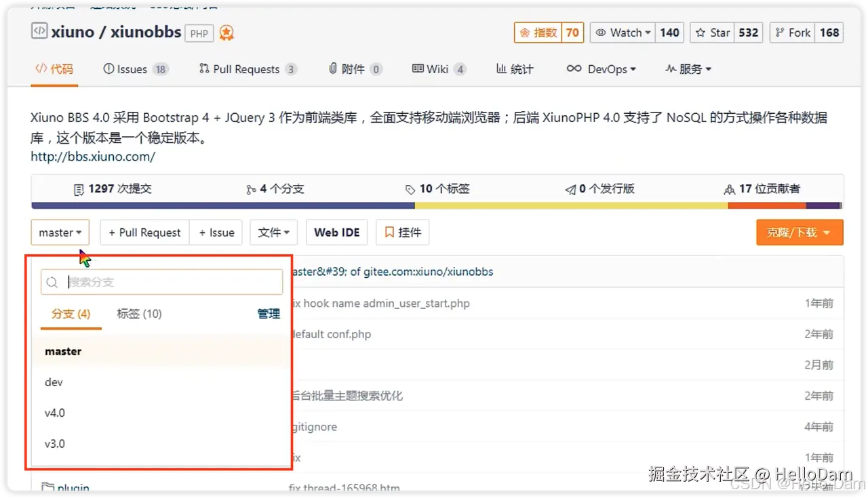The image size is (868, 498).
Task: Open the Wiki tab
Action: [x=439, y=69]
